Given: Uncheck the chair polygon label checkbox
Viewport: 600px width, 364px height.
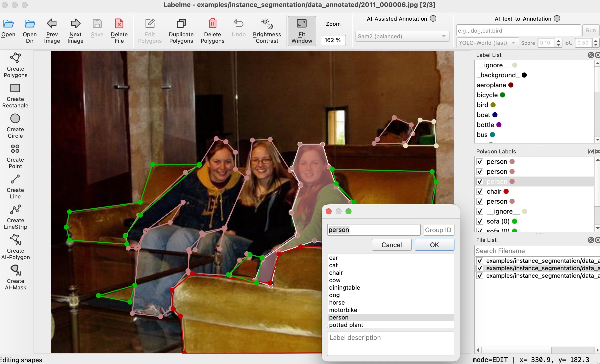Looking at the screenshot, I should coord(480,191).
